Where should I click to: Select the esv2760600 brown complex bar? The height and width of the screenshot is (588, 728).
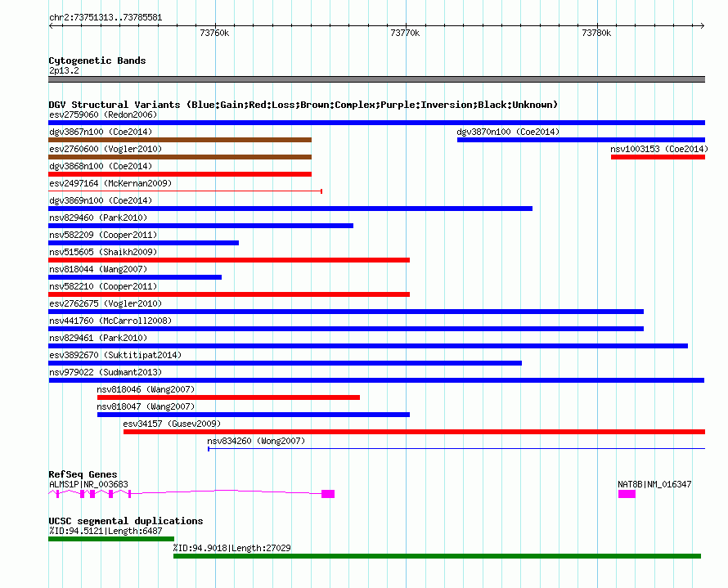[x=180, y=157]
